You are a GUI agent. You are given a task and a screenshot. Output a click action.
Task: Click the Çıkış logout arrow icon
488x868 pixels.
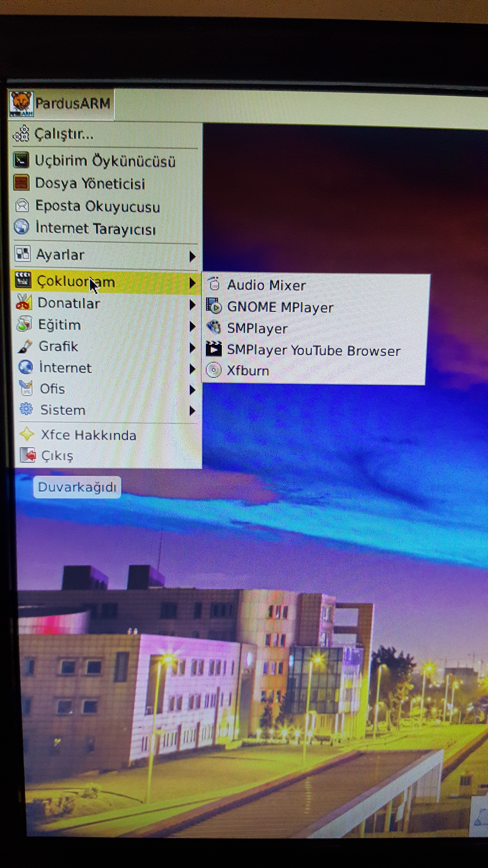28,455
